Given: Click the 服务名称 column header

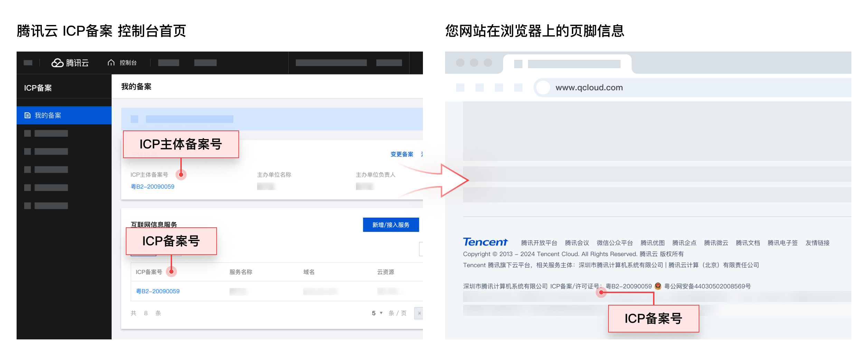Looking at the screenshot, I should [241, 272].
